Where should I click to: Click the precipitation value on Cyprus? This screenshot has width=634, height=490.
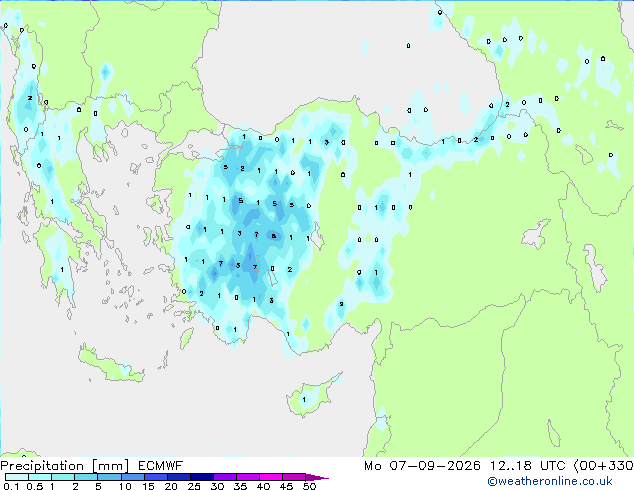[x=304, y=399]
